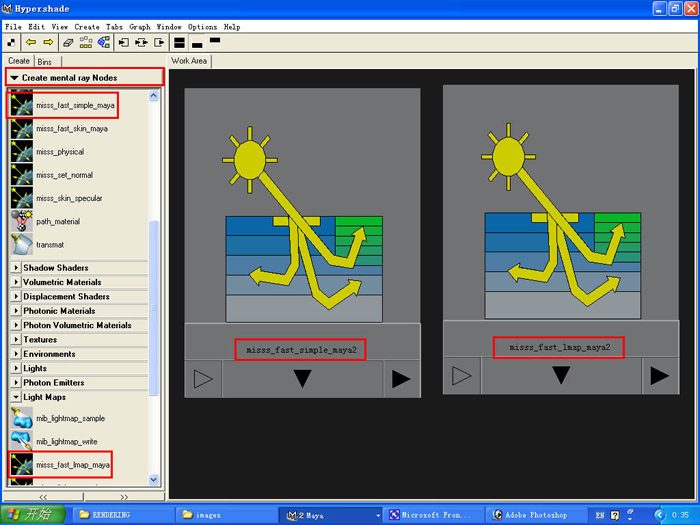
Task: Expand the Textures section
Action: point(16,339)
